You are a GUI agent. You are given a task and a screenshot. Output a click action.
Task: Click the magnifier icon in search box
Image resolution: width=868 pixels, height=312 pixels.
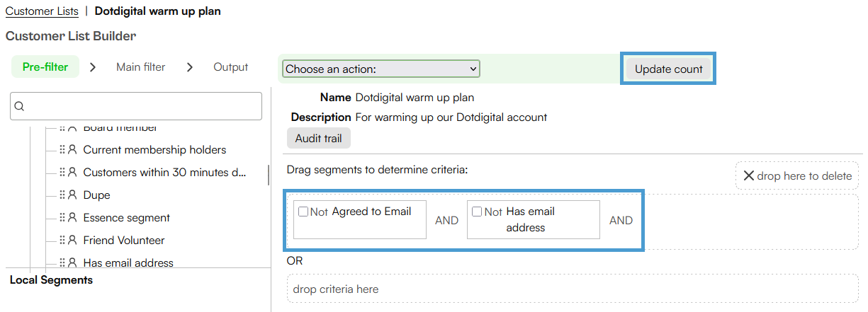[20, 107]
